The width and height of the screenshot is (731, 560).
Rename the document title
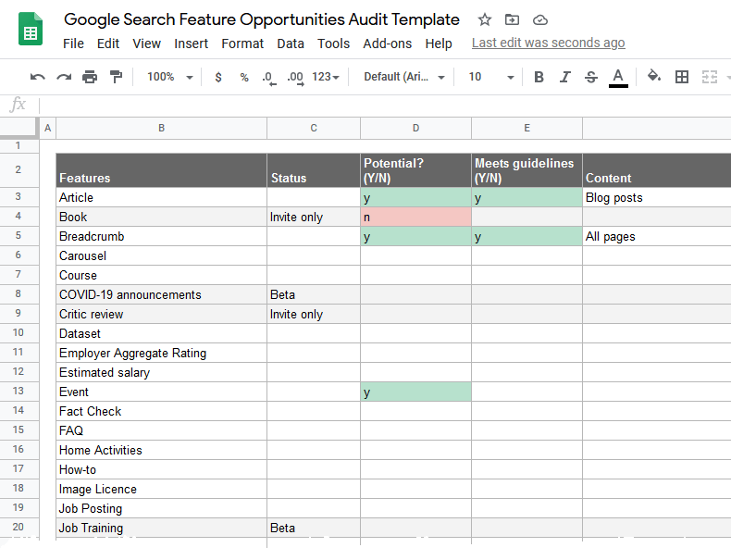click(262, 19)
